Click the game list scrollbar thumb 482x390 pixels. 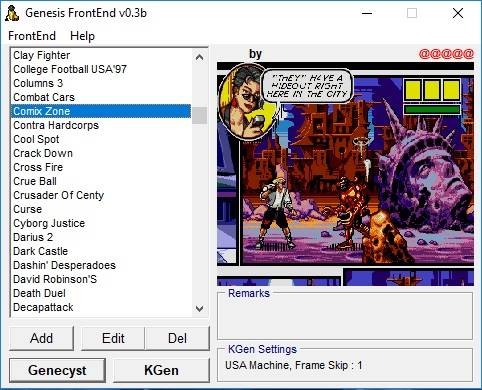click(199, 115)
